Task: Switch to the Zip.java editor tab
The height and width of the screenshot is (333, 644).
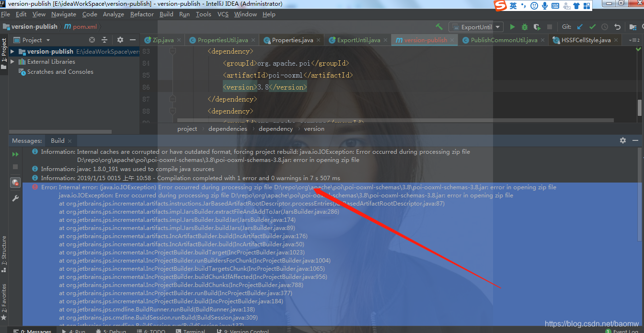Action: click(x=162, y=40)
